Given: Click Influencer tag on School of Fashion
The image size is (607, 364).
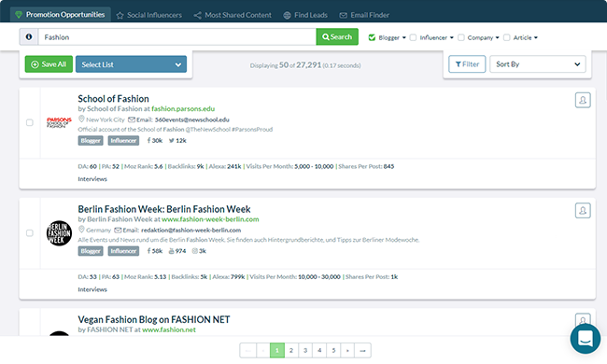Looking at the screenshot, I should 123,140.
